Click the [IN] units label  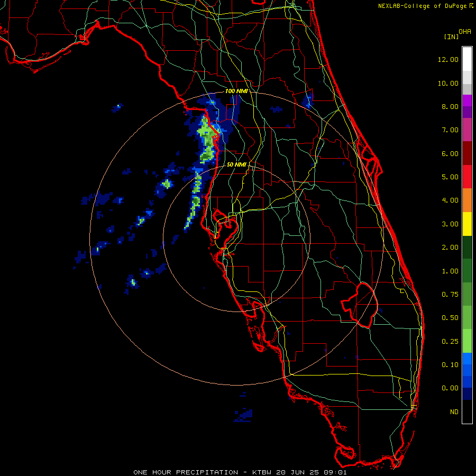click(x=452, y=36)
